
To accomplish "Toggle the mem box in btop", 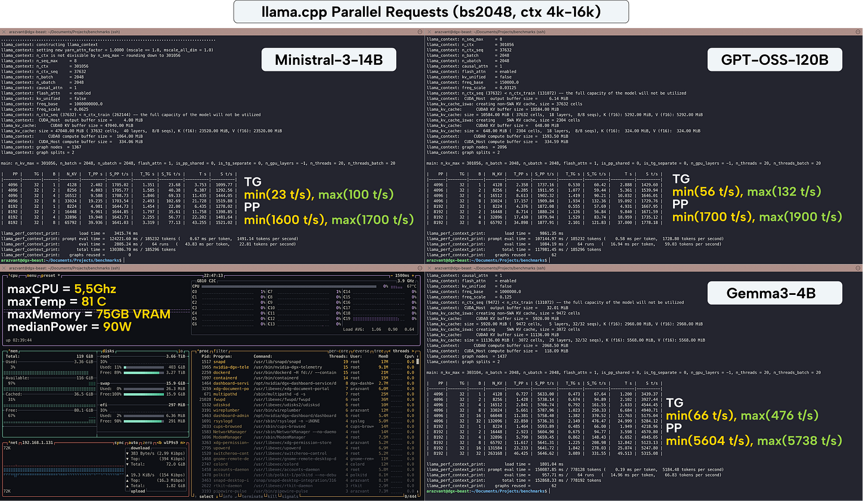I will click(x=13, y=351).
